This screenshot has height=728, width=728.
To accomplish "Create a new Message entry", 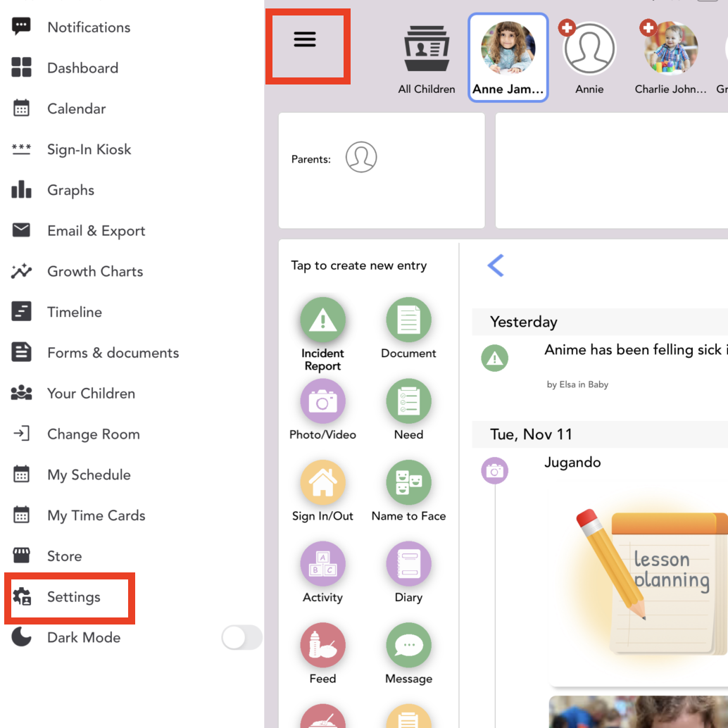I will pyautogui.click(x=408, y=653).
